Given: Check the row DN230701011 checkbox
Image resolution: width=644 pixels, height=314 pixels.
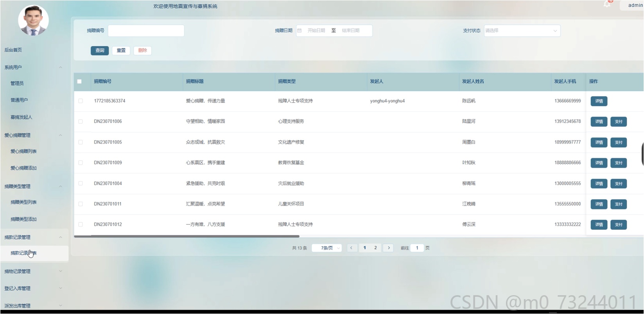Looking at the screenshot, I should click(81, 204).
